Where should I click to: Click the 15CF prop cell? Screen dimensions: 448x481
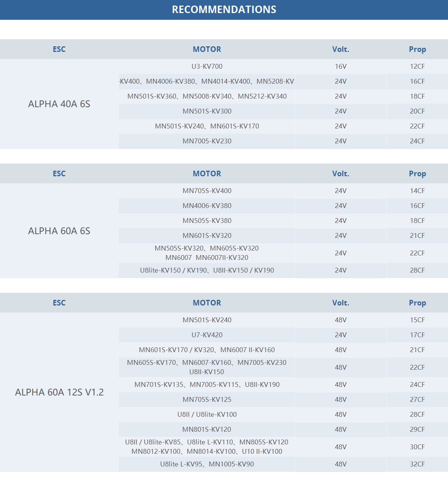click(417, 320)
